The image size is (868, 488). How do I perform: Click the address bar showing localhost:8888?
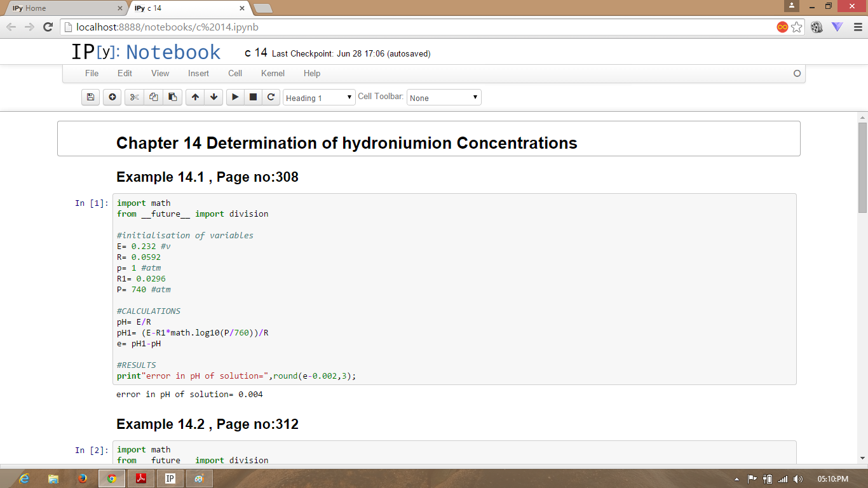point(419,27)
